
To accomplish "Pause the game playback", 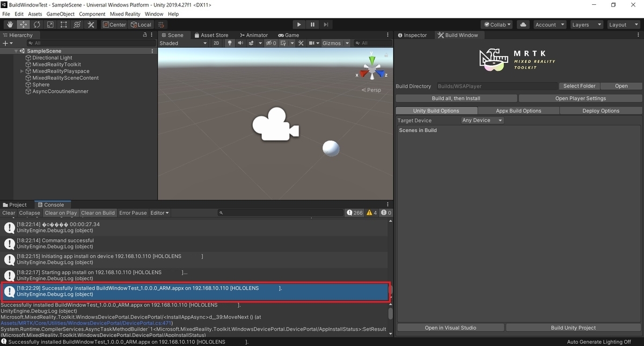I will point(312,25).
